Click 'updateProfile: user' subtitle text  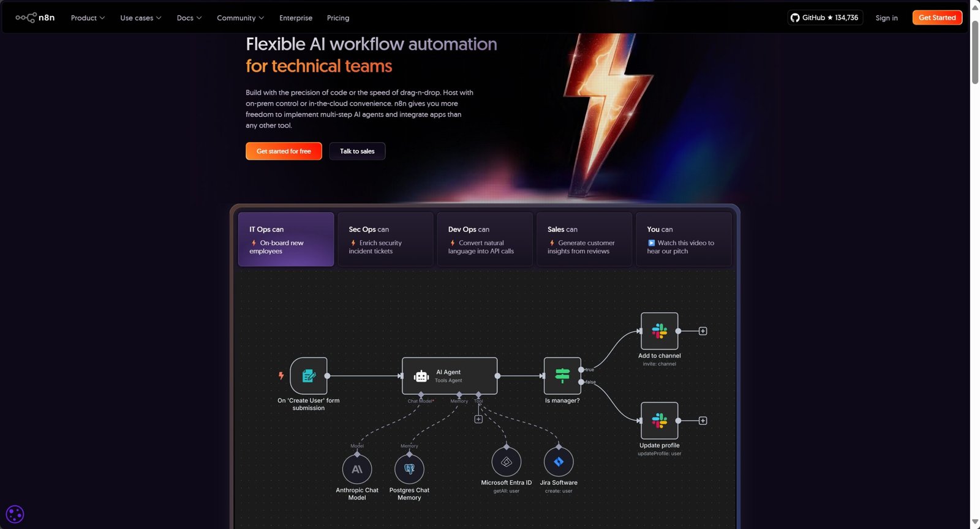660,454
